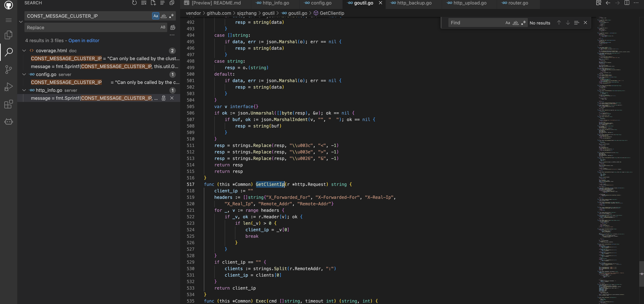
Task: Switch to the http_backup.go tab
Action: click(x=414, y=3)
